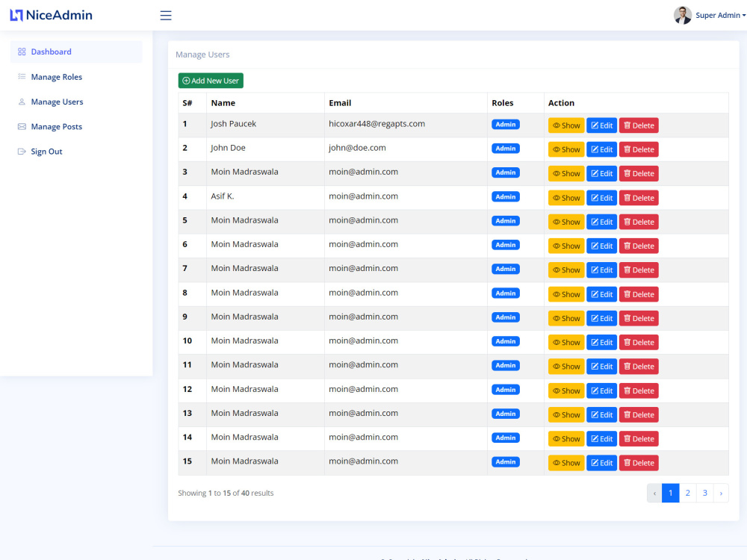The image size is (747, 560).
Task: Delete user Asif K.
Action: point(639,198)
